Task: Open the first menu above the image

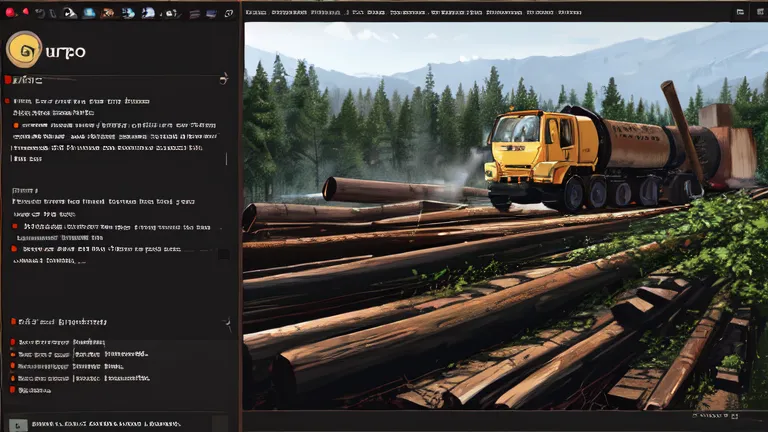Action: 256,12
